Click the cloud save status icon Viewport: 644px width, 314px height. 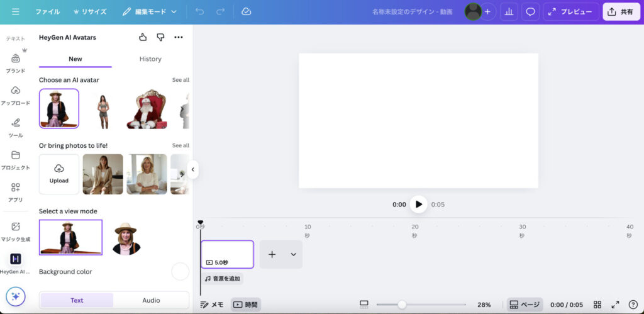click(x=246, y=12)
